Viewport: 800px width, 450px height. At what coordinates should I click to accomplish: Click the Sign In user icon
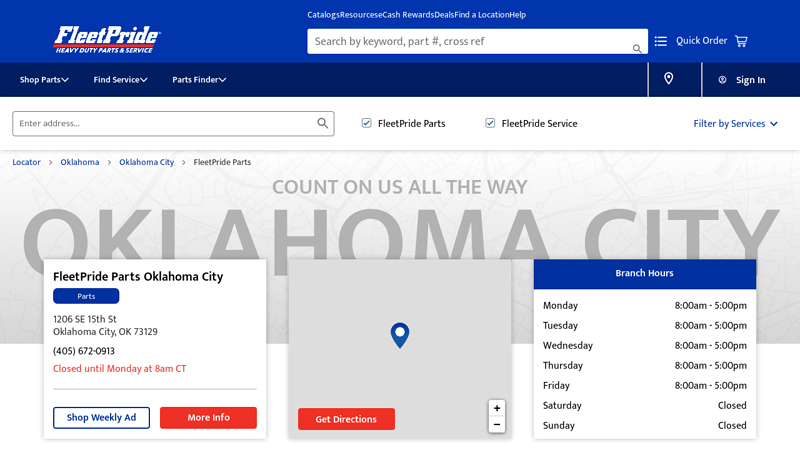722,80
